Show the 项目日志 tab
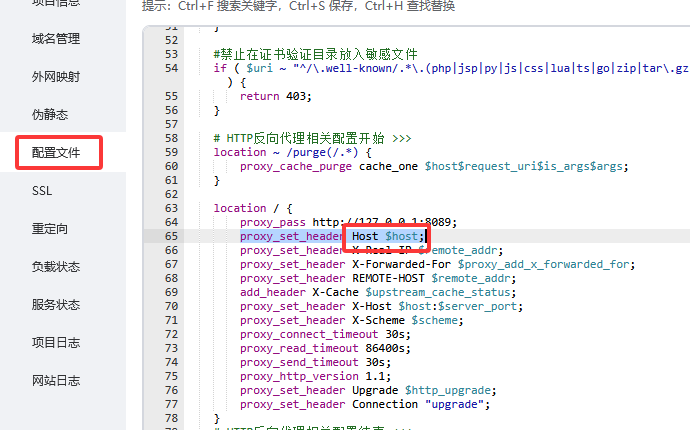The width and height of the screenshot is (690, 430). [55, 343]
